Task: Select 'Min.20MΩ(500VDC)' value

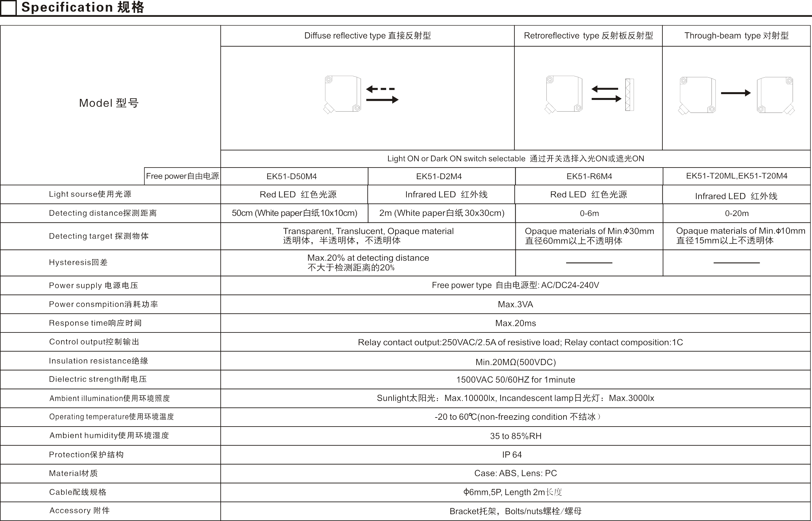Action: click(515, 362)
